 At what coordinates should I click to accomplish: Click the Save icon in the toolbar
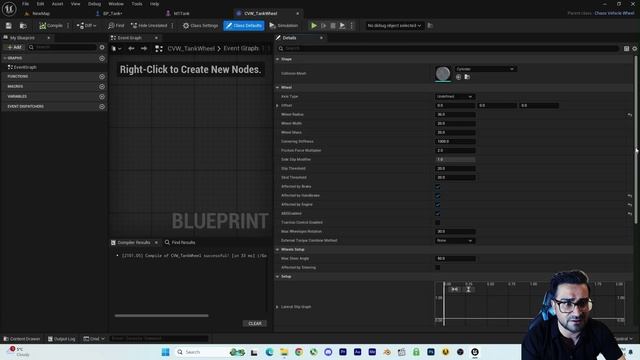(9, 26)
